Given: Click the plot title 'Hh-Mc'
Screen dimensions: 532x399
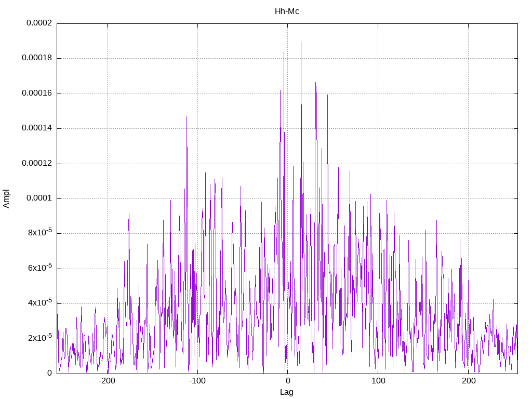Looking at the screenshot, I should 287,11.
